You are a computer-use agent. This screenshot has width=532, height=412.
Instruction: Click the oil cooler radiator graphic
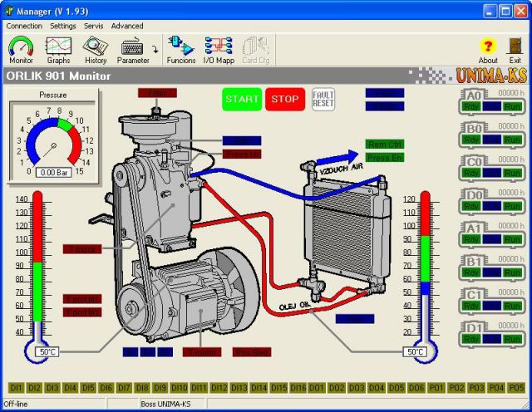click(347, 231)
